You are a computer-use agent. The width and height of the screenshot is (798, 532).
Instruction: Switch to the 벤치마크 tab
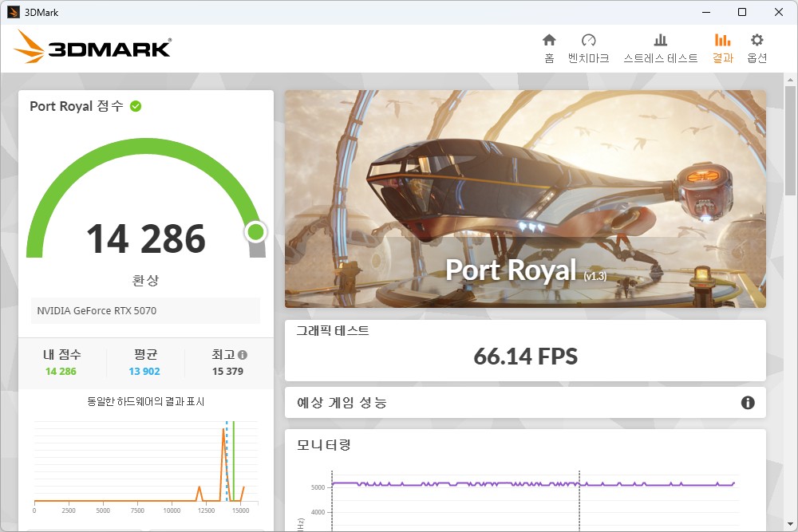(x=588, y=49)
